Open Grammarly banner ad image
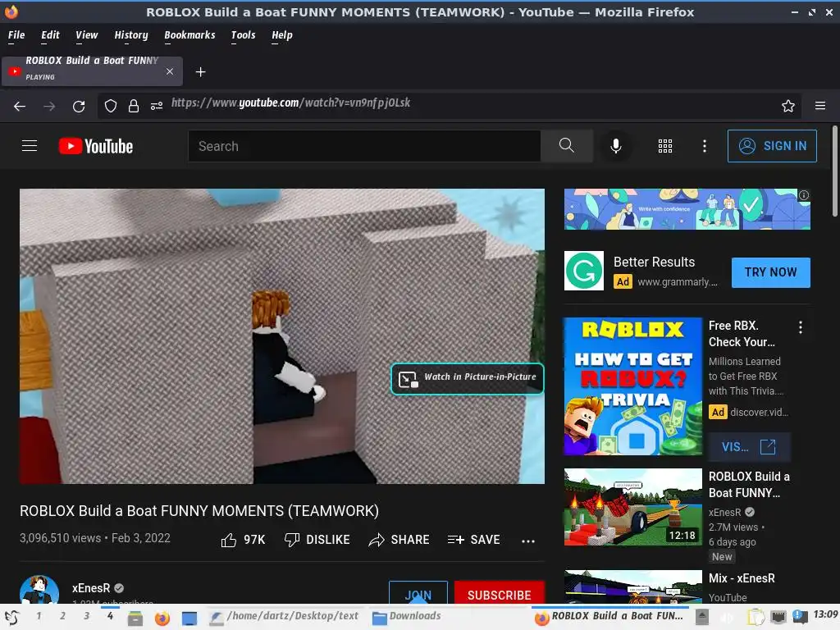Screen dimensions: 840x630 point(687,209)
